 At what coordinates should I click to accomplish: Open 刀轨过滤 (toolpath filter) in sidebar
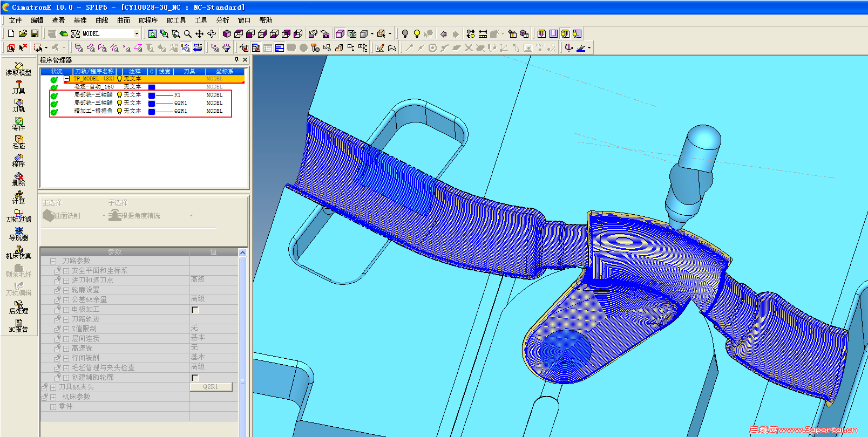click(x=18, y=215)
